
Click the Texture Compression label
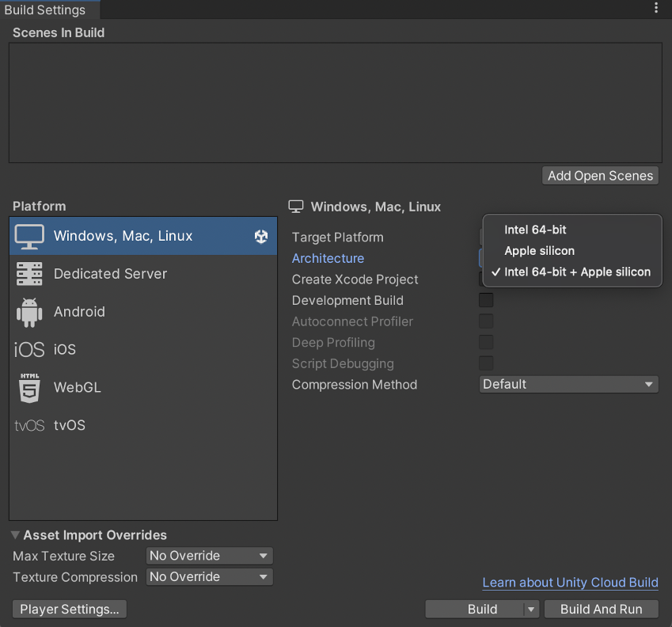(x=75, y=577)
